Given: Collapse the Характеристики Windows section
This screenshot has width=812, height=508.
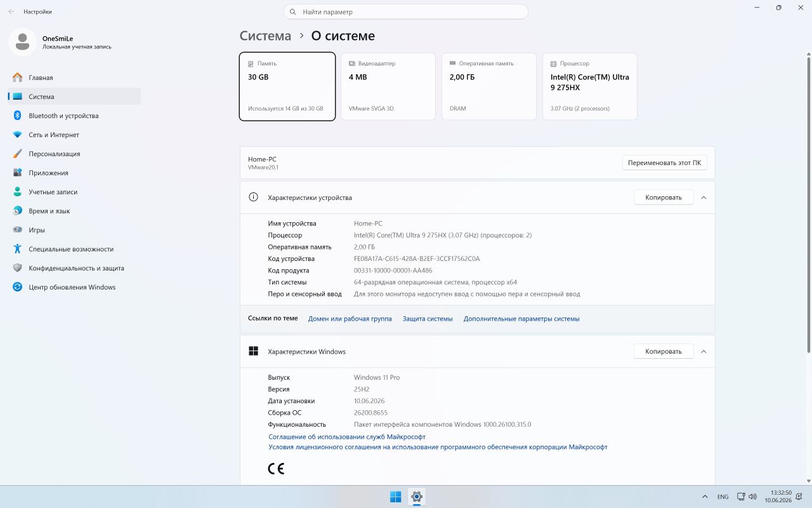Looking at the screenshot, I should (704, 351).
